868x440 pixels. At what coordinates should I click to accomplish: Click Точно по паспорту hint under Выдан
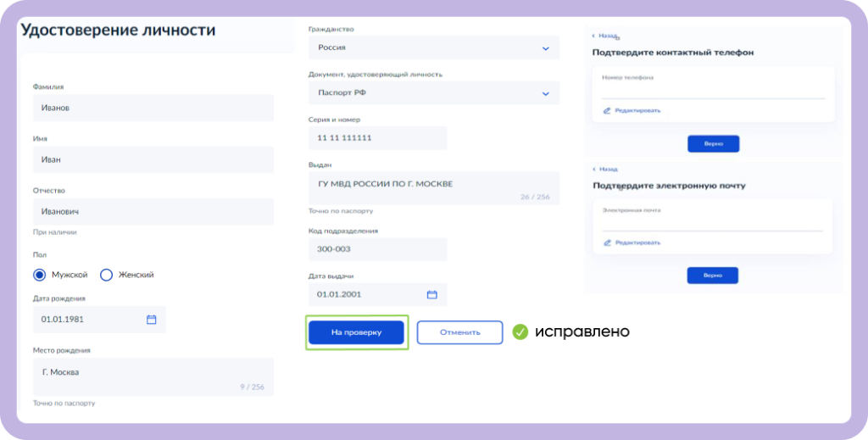pyautogui.click(x=341, y=211)
